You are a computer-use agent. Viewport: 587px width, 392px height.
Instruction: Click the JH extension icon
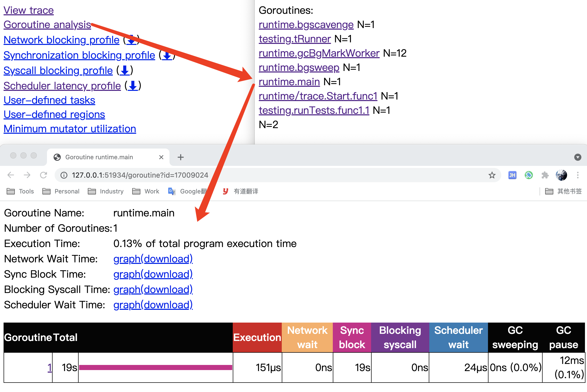(512, 175)
